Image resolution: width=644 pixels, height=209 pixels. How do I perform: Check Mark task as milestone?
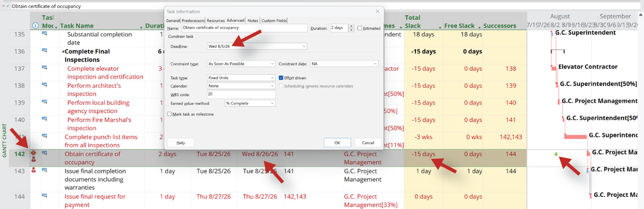[169, 114]
